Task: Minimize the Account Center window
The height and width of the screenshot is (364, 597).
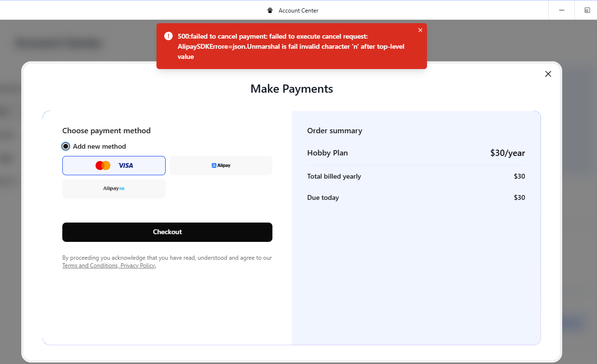Action: point(561,10)
